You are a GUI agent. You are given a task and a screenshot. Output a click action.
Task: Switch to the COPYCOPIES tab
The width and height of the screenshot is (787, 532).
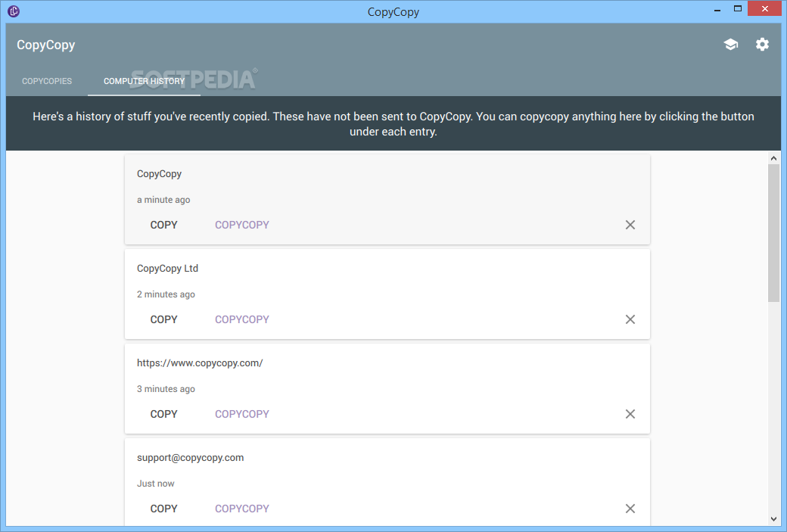(47, 81)
